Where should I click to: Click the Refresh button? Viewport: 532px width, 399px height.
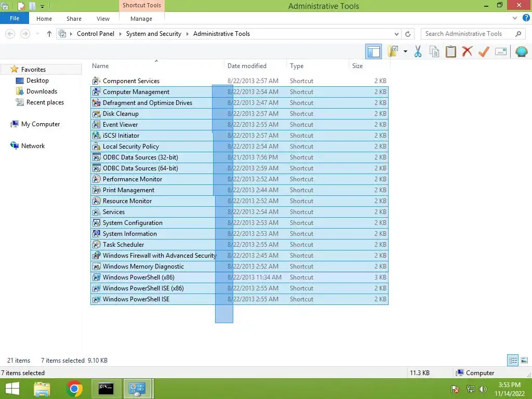pyautogui.click(x=408, y=34)
